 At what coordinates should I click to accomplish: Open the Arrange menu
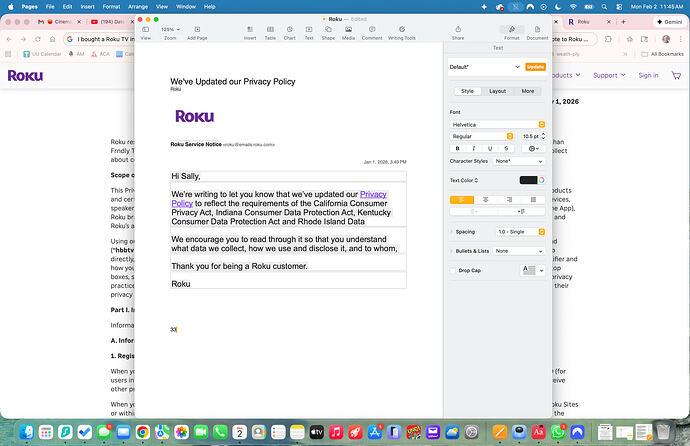pyautogui.click(x=138, y=7)
